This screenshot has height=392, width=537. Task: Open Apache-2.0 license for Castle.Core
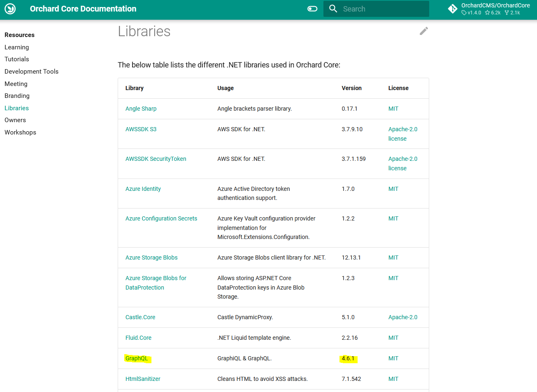click(403, 317)
